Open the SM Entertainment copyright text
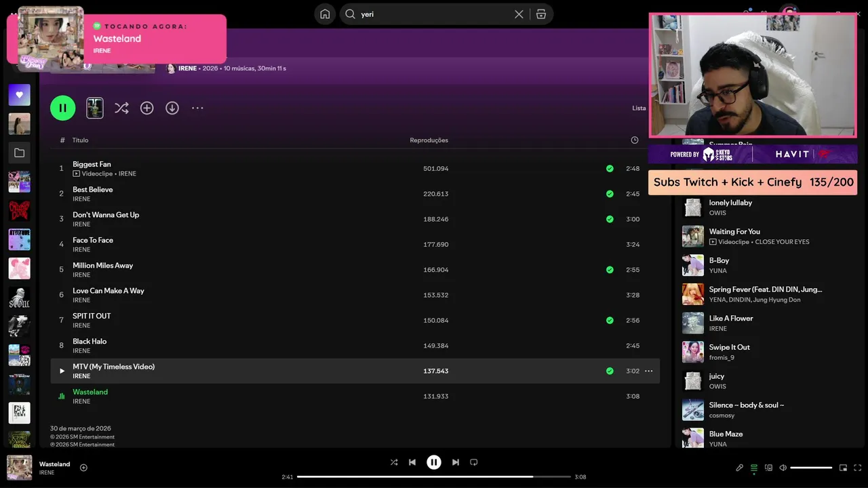 pos(82,437)
